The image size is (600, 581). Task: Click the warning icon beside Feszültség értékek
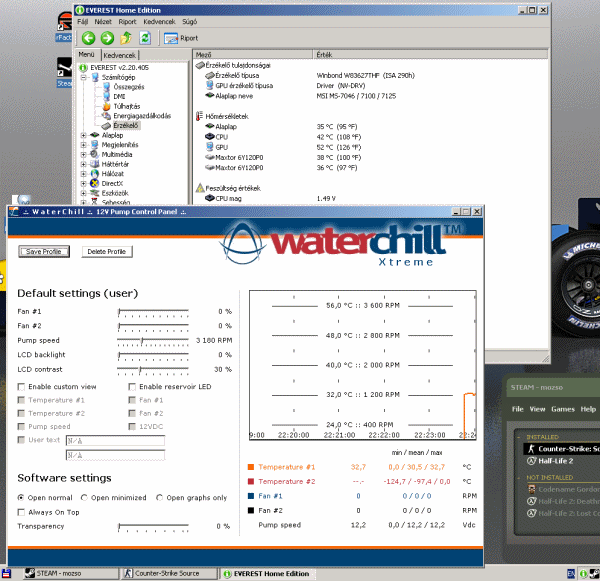(200, 188)
